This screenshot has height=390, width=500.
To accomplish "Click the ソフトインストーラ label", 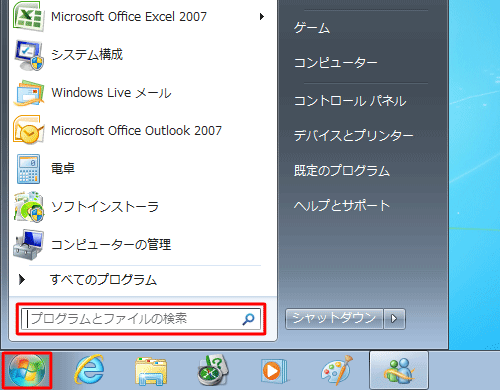I will pos(105,207).
